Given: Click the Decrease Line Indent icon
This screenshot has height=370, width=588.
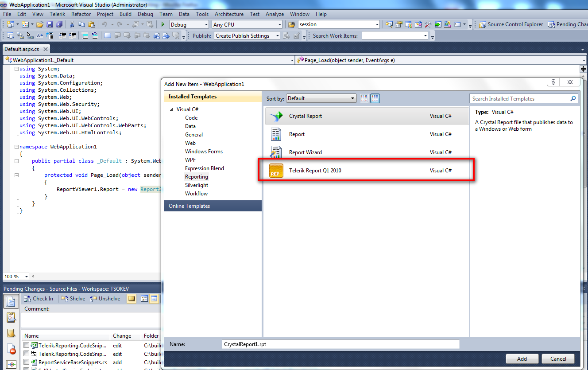Looking at the screenshot, I should 62,36.
